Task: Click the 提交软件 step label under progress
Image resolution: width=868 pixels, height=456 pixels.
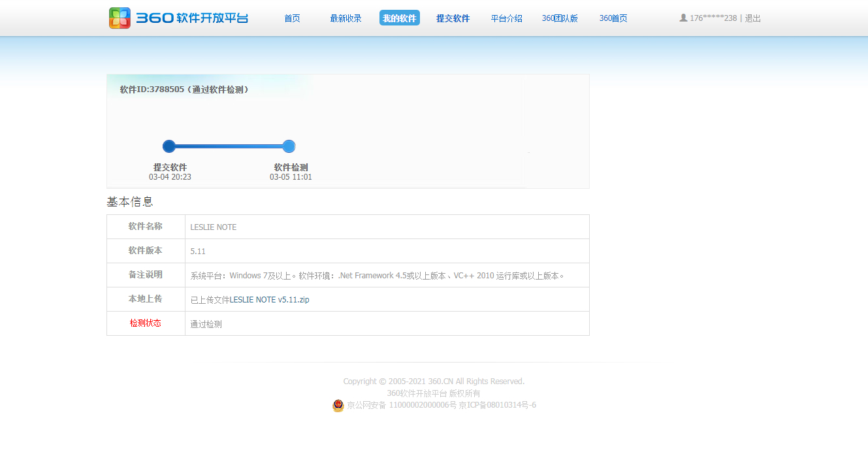Action: (x=170, y=167)
